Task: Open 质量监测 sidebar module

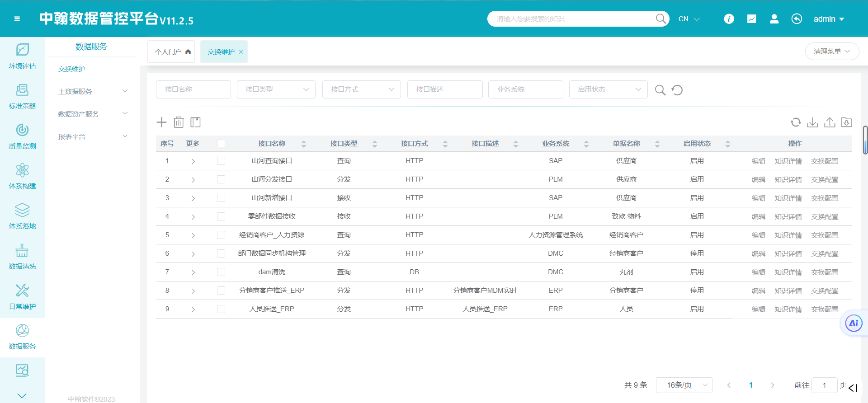Action: pos(22,137)
